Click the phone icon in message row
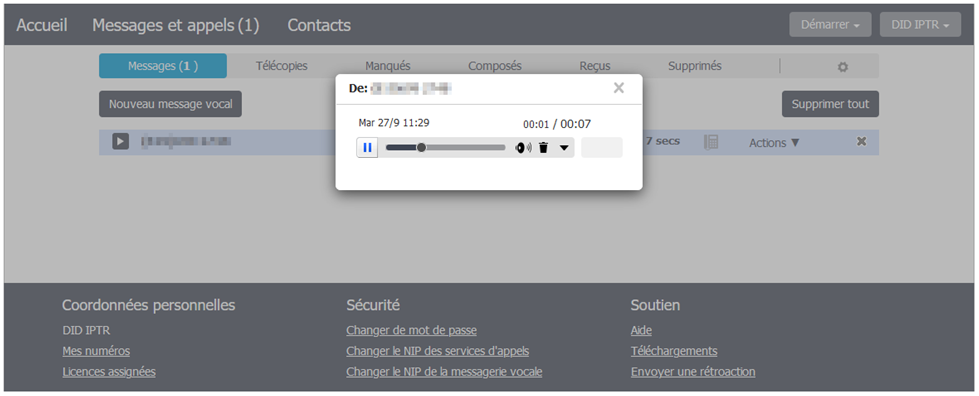 711,142
